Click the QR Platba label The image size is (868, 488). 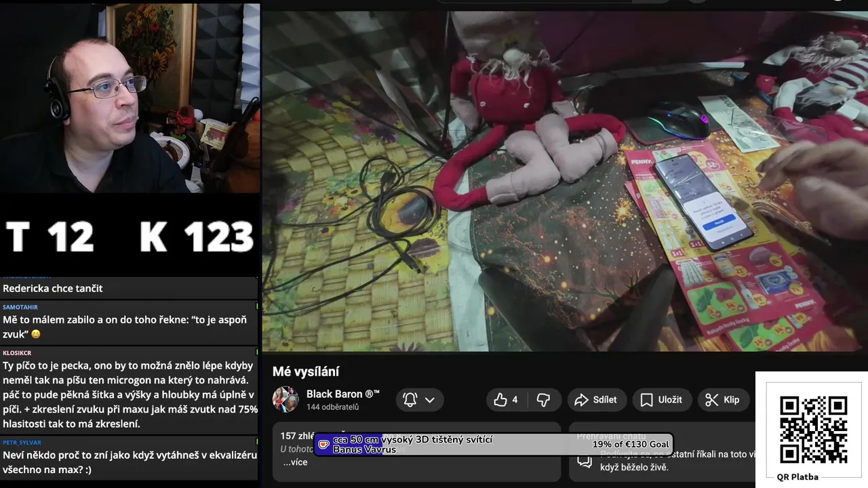(797, 476)
